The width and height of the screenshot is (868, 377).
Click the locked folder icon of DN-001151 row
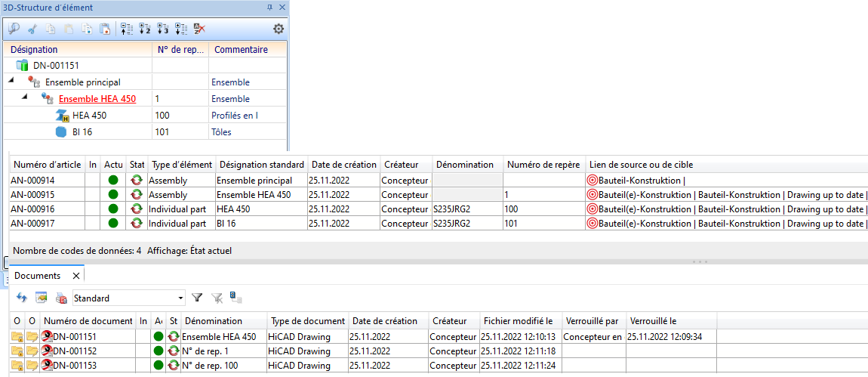pyautogui.click(x=17, y=336)
